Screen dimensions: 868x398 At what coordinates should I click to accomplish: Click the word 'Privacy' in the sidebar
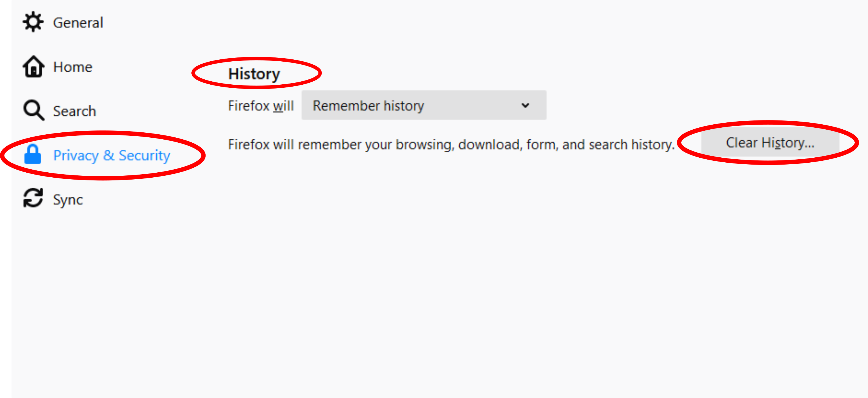point(76,155)
